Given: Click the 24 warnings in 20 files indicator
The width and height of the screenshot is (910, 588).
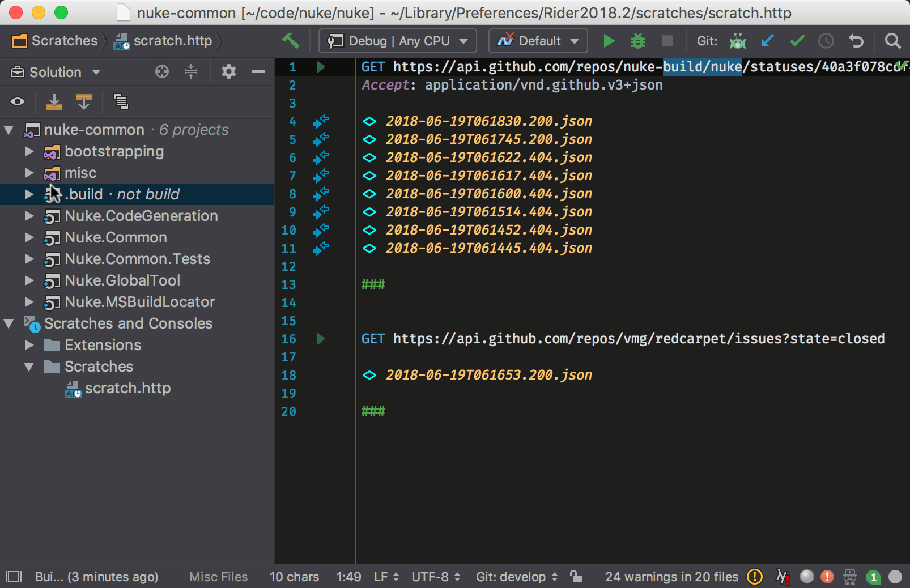Looking at the screenshot, I should (x=671, y=576).
